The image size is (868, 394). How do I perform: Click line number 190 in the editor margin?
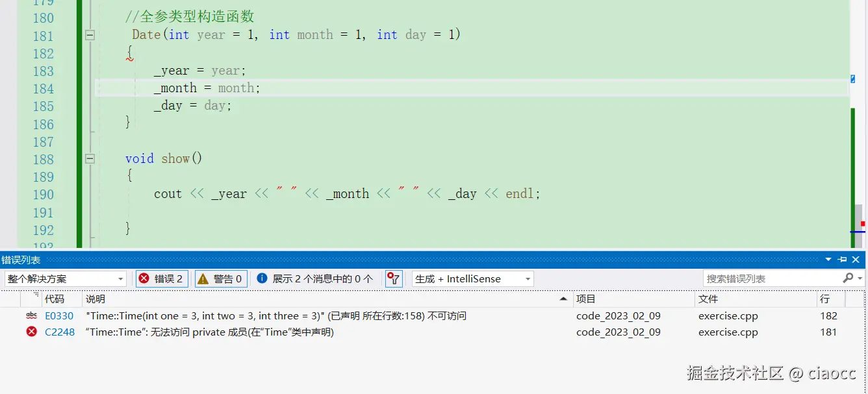(x=43, y=193)
